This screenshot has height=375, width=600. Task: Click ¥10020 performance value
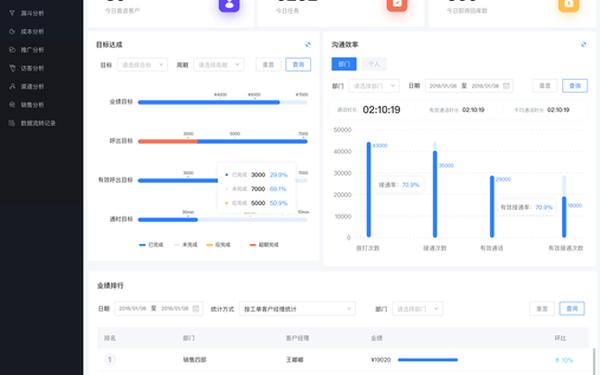click(381, 360)
